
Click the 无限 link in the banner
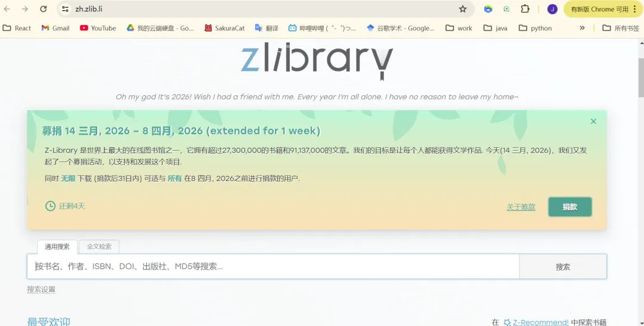pyautogui.click(x=68, y=179)
